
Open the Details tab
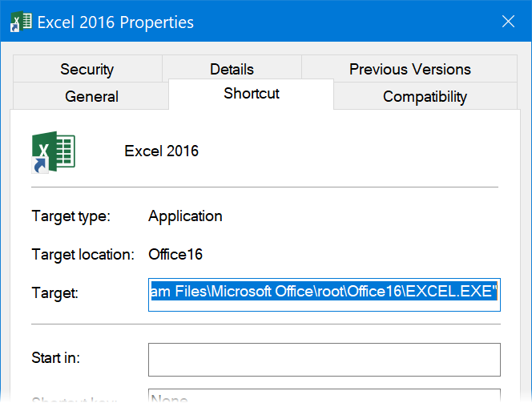232,69
